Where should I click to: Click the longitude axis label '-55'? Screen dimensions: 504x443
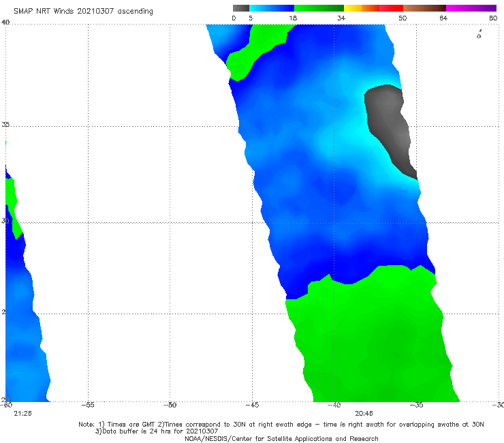click(x=88, y=405)
